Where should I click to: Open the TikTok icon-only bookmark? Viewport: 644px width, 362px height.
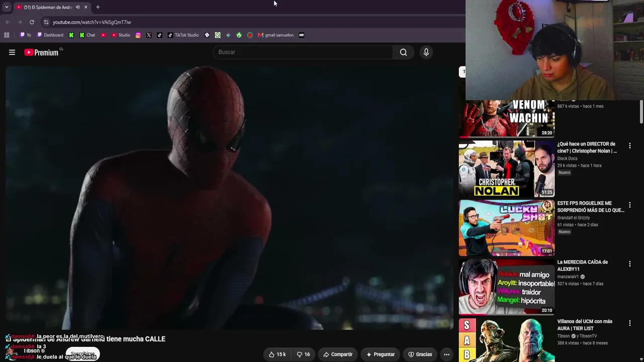click(x=159, y=35)
